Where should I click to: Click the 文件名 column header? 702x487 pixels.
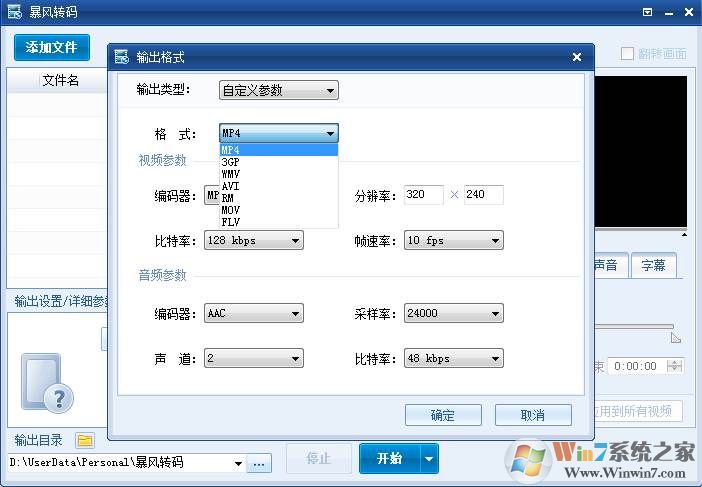click(x=60, y=81)
